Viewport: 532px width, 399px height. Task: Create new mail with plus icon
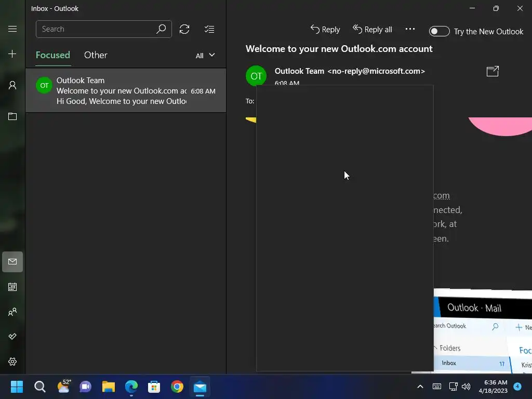click(x=12, y=54)
